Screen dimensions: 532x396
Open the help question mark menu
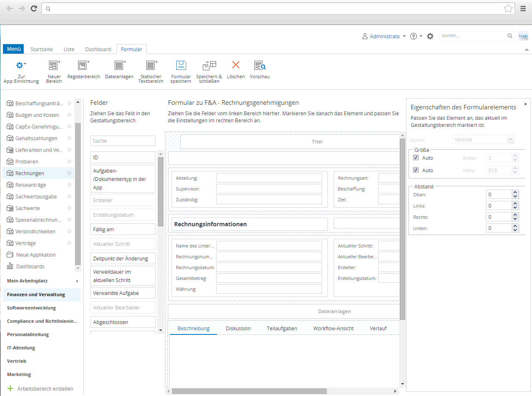[416, 36]
